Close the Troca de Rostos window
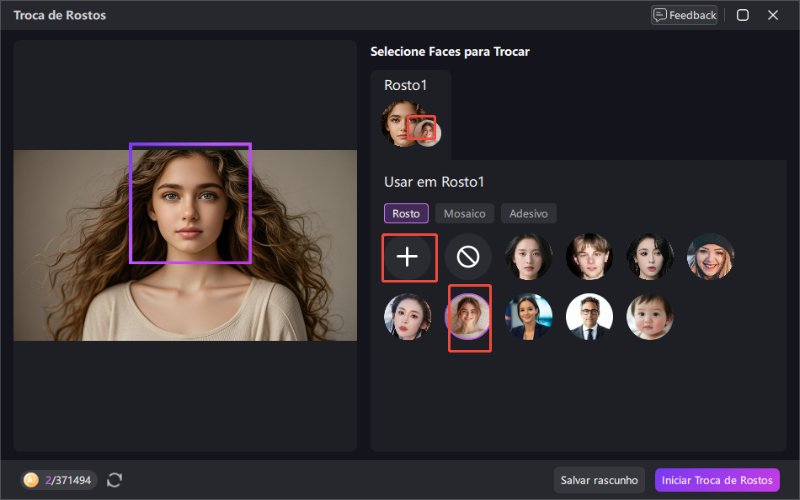Viewport: 800px width, 500px height. tap(773, 15)
